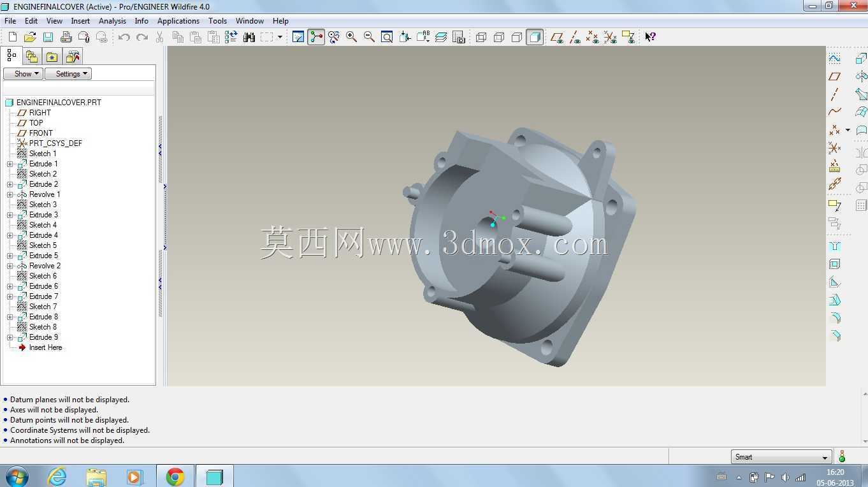Toggle datum points display

[592, 37]
